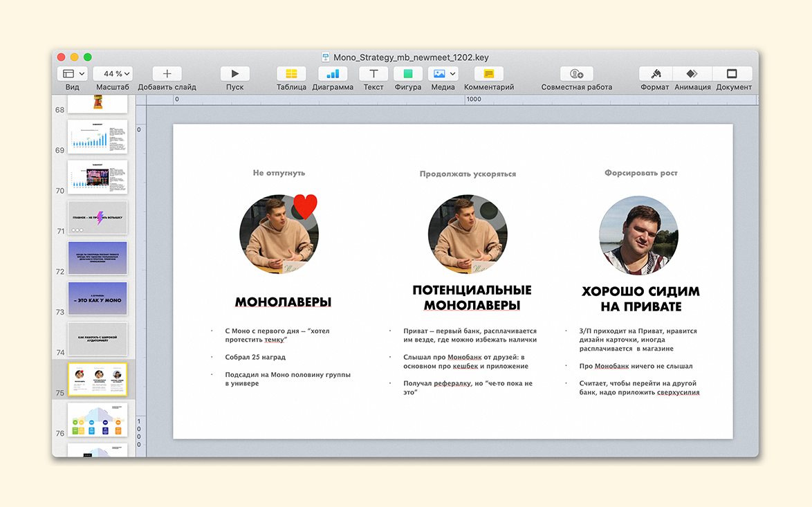This screenshot has height=507, width=812.
Task: Select the first circular photo under Не отпугнуть
Action: tap(279, 234)
